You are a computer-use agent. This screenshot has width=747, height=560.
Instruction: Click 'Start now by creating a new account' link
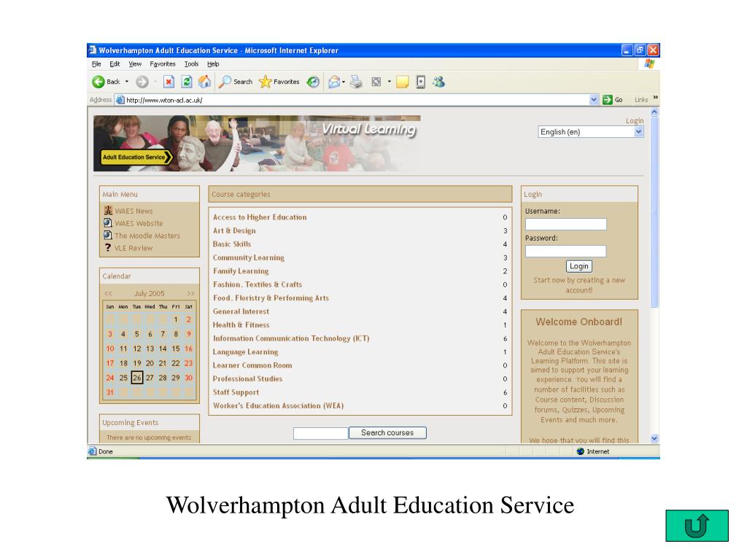[x=578, y=285]
